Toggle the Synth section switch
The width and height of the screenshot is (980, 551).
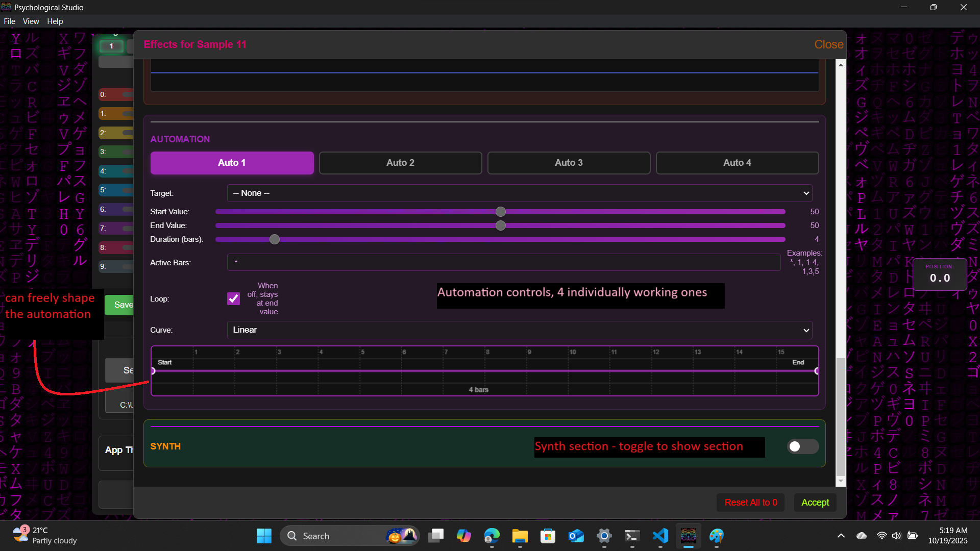[x=802, y=446]
